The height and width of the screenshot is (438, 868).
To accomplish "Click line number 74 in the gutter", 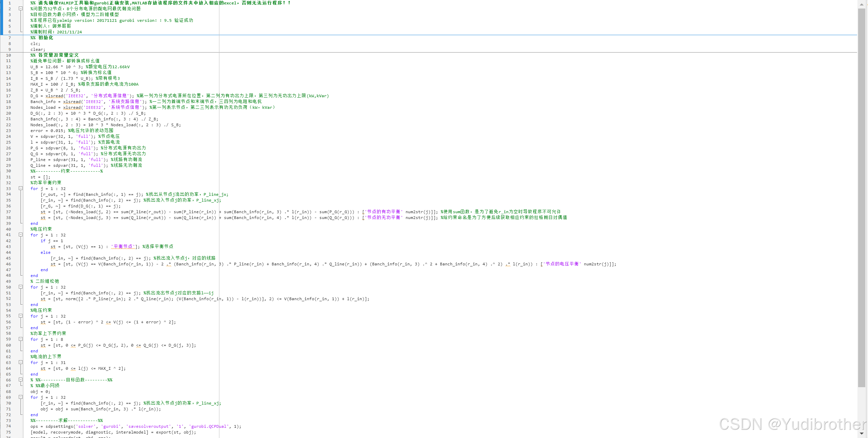I will point(9,426).
